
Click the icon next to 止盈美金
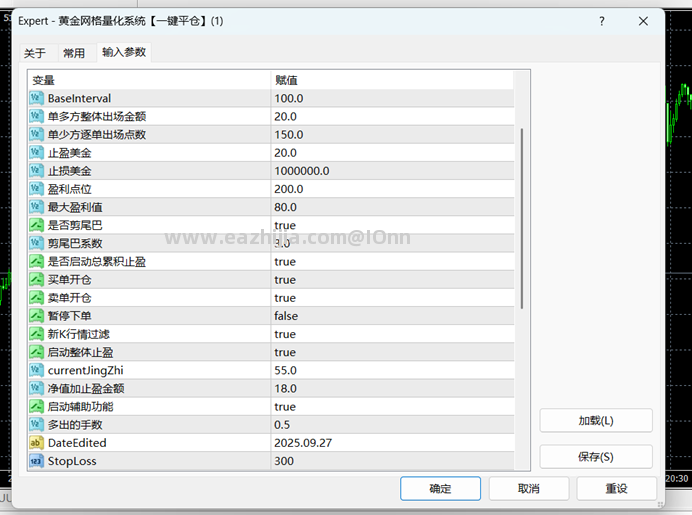(x=37, y=152)
